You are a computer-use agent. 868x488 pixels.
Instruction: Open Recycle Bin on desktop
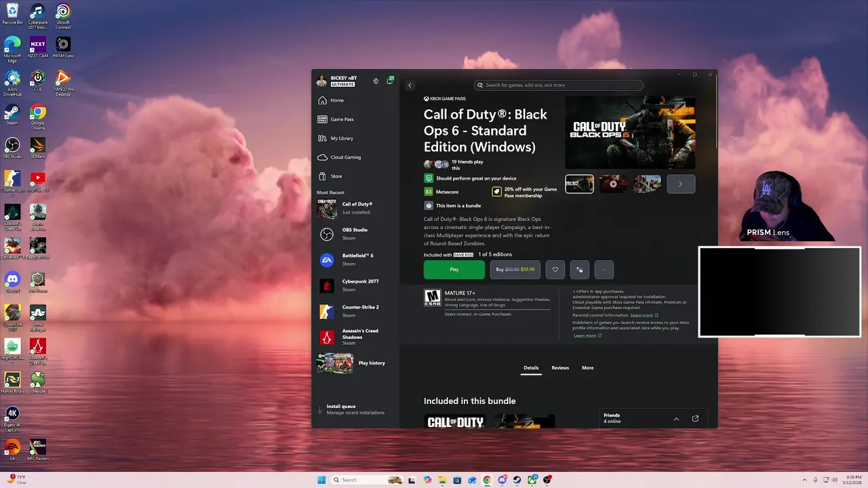point(12,14)
